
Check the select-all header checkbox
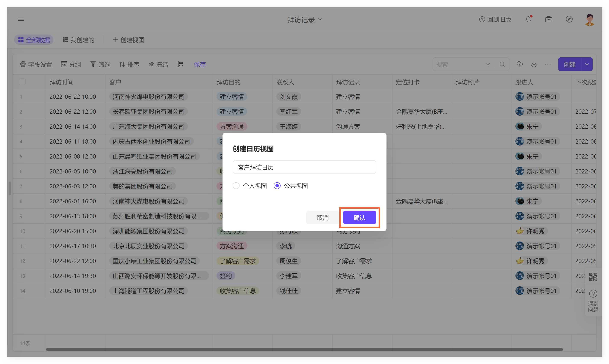[x=22, y=82]
